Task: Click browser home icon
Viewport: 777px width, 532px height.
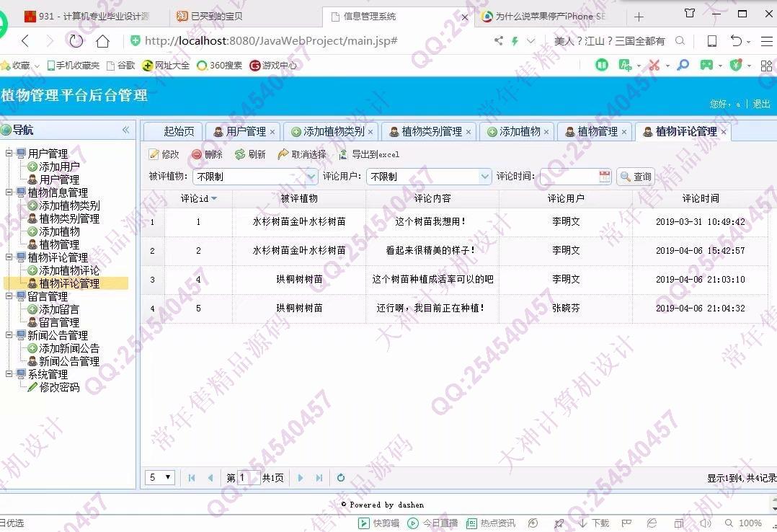Action: 102,40
